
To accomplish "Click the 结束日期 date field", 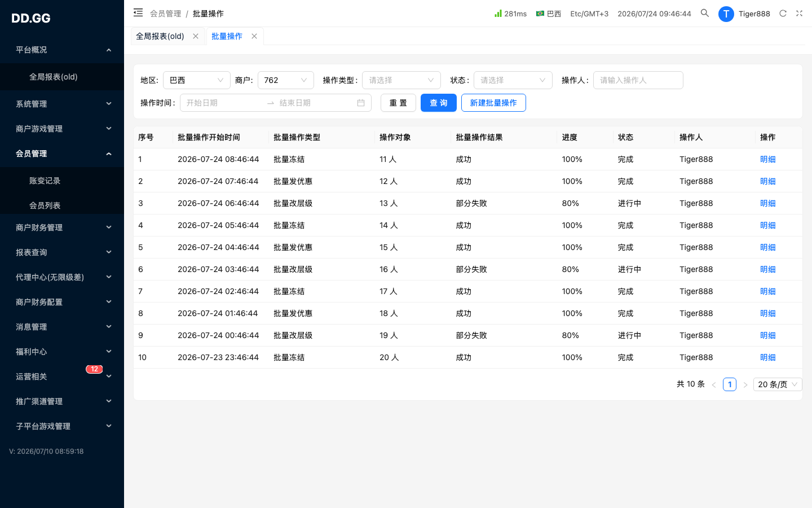I will click(316, 103).
